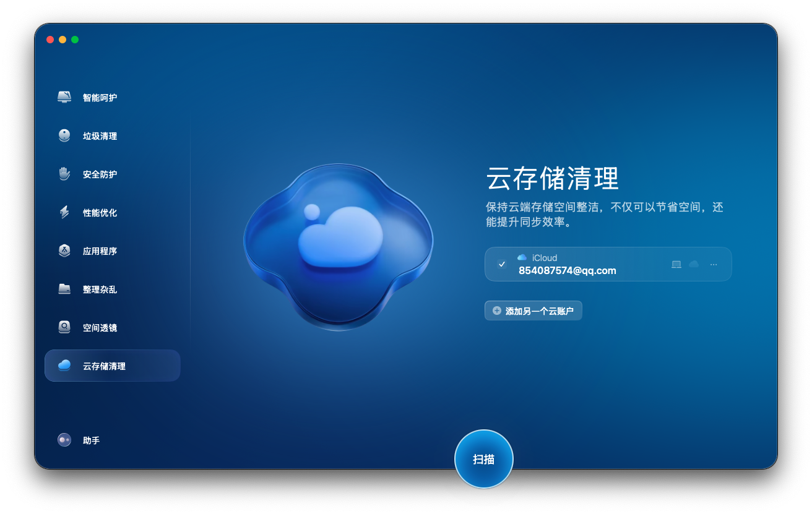Screen dimensions: 812x519
Task: Switch to the 应用程序 applications module
Action: click(99, 251)
